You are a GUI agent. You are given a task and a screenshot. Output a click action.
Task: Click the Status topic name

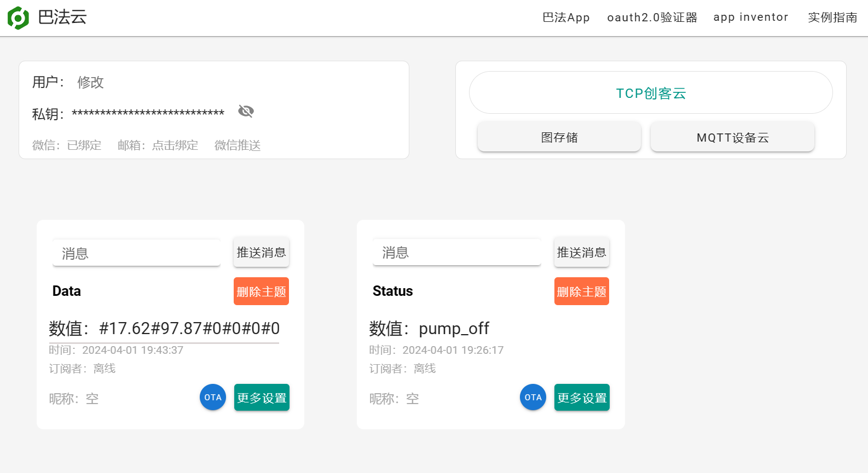click(392, 291)
